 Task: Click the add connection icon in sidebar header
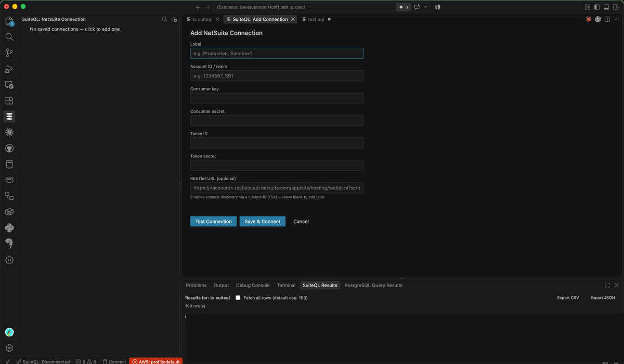tap(174, 19)
